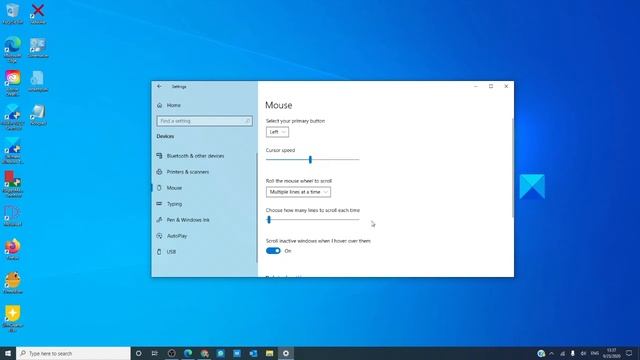The image size is (640, 360).
Task: Click the microphone tray icon
Action: click(573, 353)
